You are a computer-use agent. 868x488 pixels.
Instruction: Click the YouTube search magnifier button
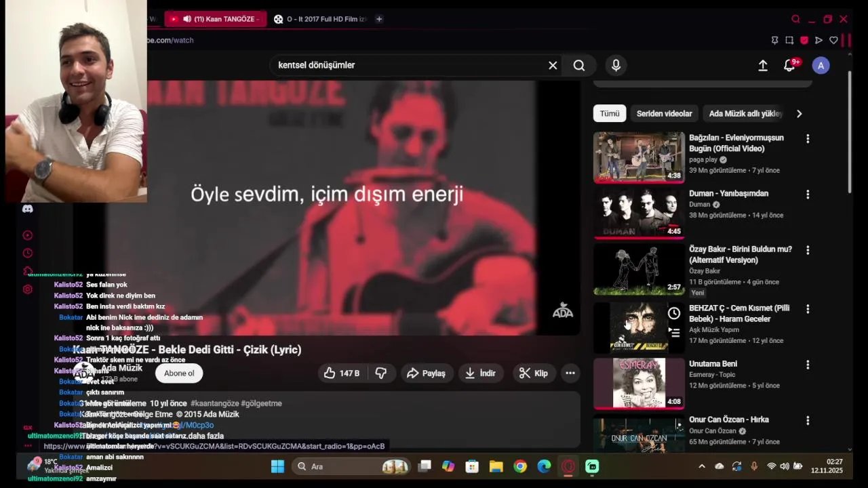pyautogui.click(x=579, y=65)
